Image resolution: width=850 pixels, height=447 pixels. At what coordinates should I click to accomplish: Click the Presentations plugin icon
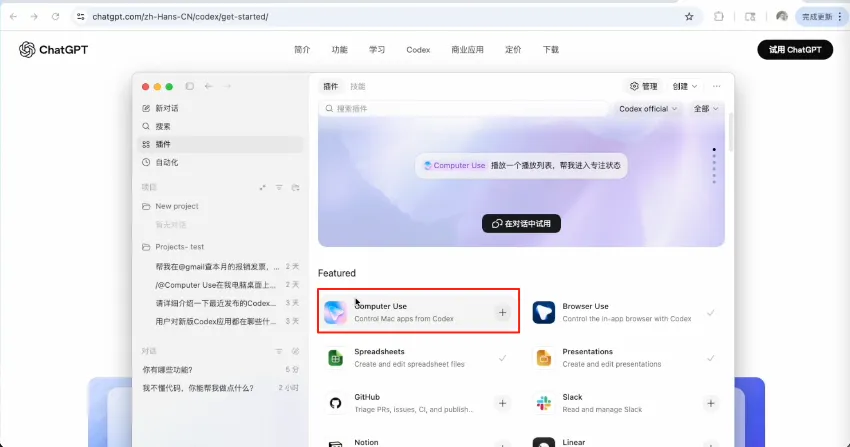point(544,358)
